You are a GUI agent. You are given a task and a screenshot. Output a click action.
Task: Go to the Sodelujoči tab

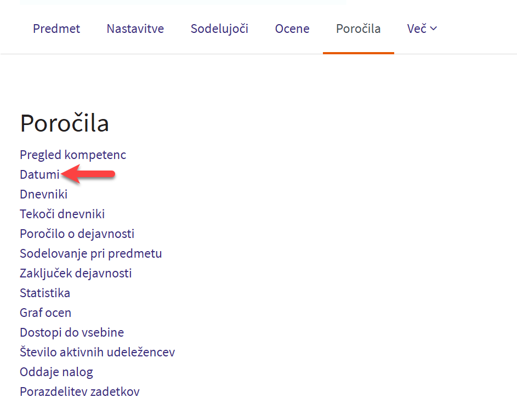pos(219,29)
